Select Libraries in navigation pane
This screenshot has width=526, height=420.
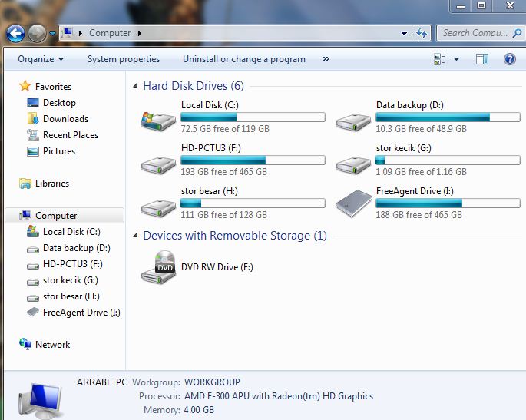52,184
